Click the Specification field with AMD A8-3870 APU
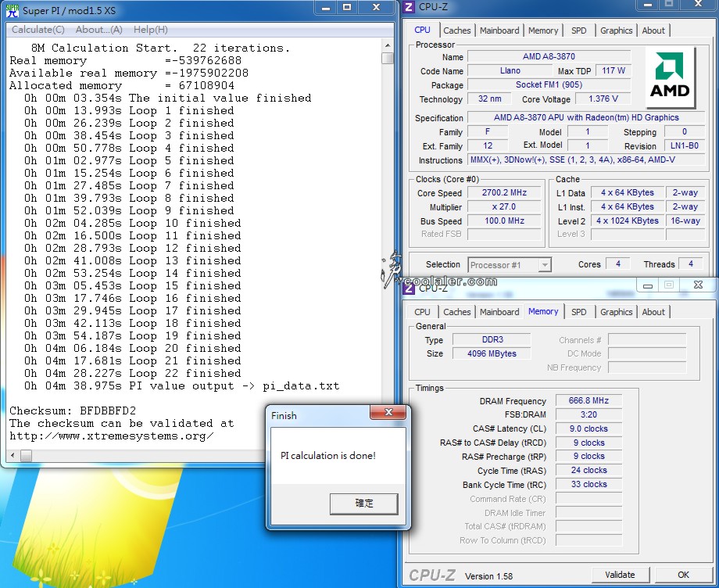 586,117
